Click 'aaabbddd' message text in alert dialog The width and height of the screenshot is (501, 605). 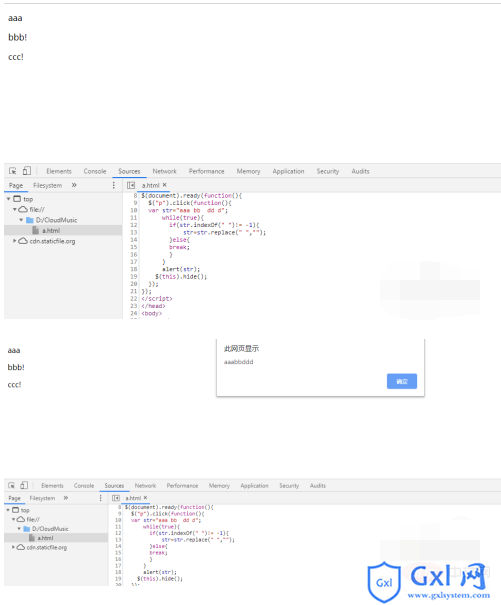pos(239,362)
